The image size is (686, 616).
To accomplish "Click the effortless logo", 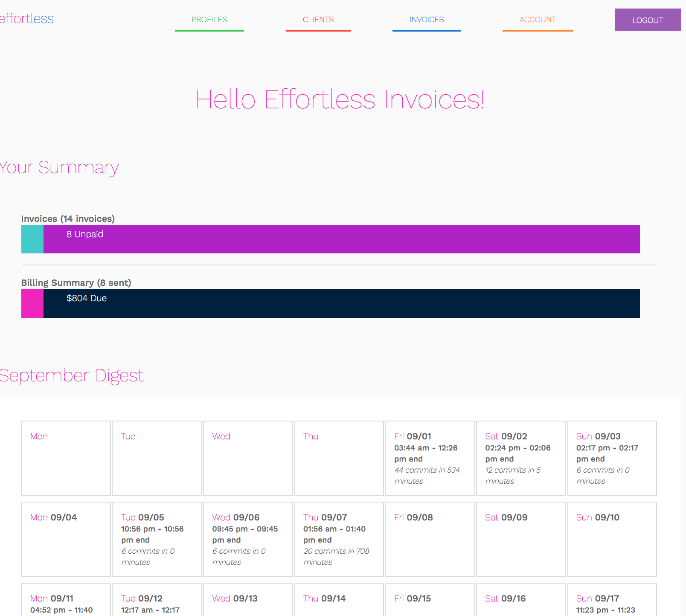I will [x=26, y=18].
